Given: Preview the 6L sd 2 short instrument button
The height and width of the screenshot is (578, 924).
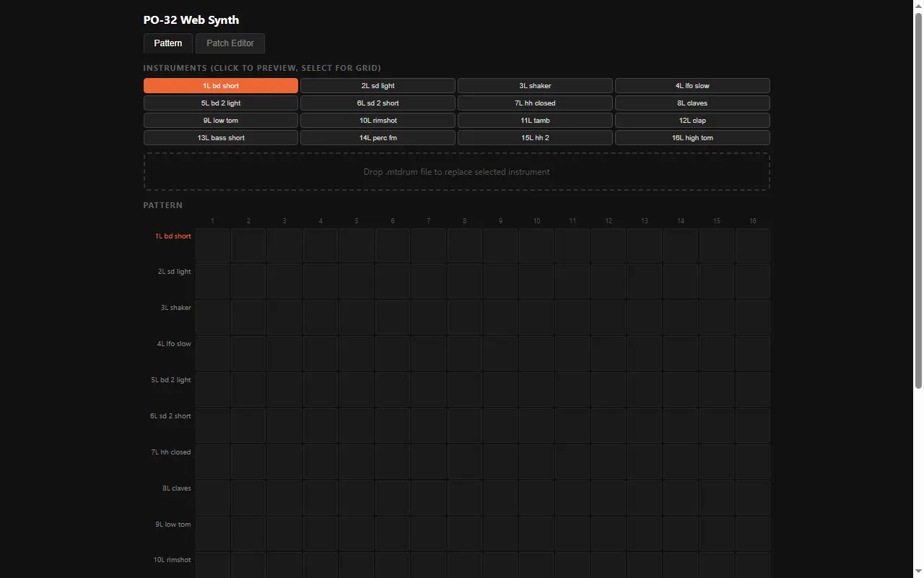Looking at the screenshot, I should click(378, 103).
